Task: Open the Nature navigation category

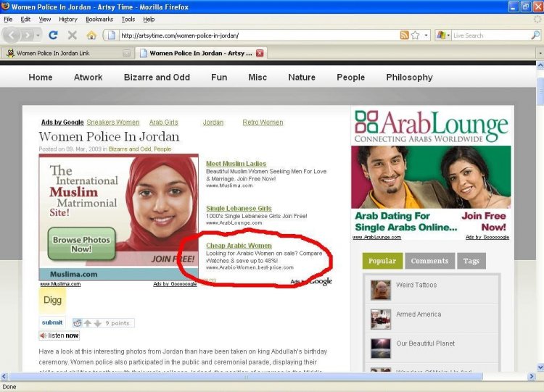Action: [302, 78]
